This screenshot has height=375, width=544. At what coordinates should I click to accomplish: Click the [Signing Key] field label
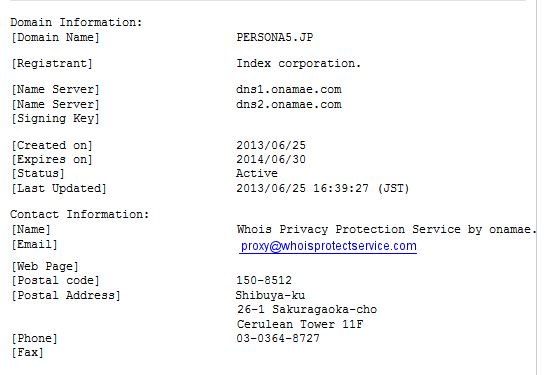click(x=56, y=119)
